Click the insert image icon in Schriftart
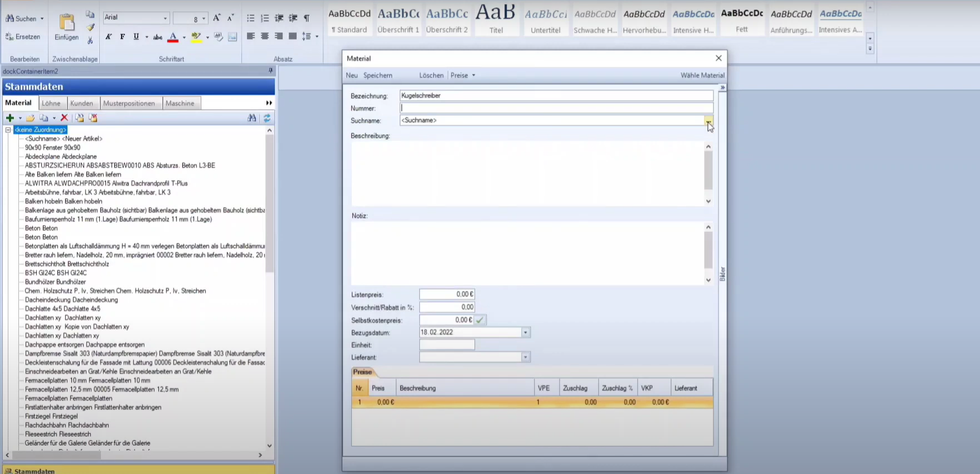980x474 pixels. coord(232,37)
